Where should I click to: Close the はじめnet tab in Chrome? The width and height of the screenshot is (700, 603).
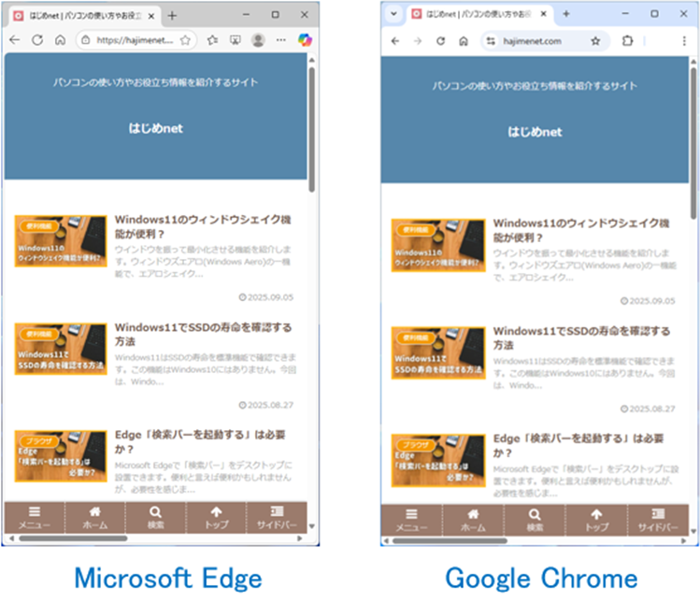pos(543,14)
